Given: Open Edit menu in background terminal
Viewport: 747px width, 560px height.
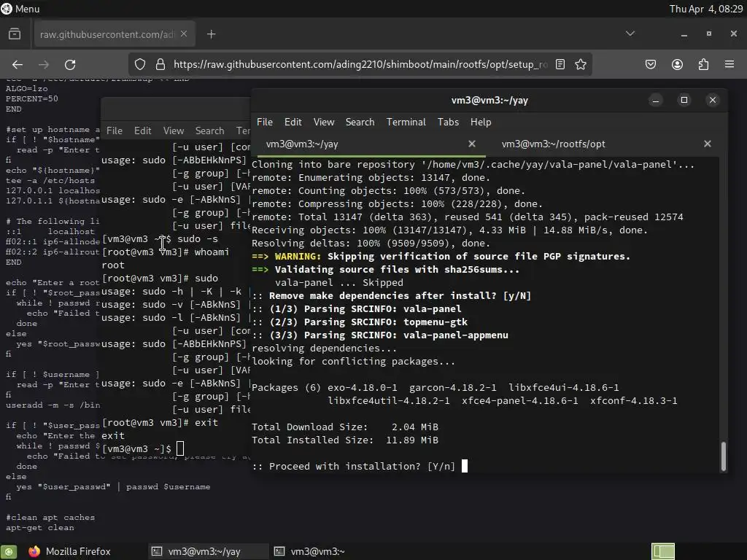Looking at the screenshot, I should pos(142,131).
